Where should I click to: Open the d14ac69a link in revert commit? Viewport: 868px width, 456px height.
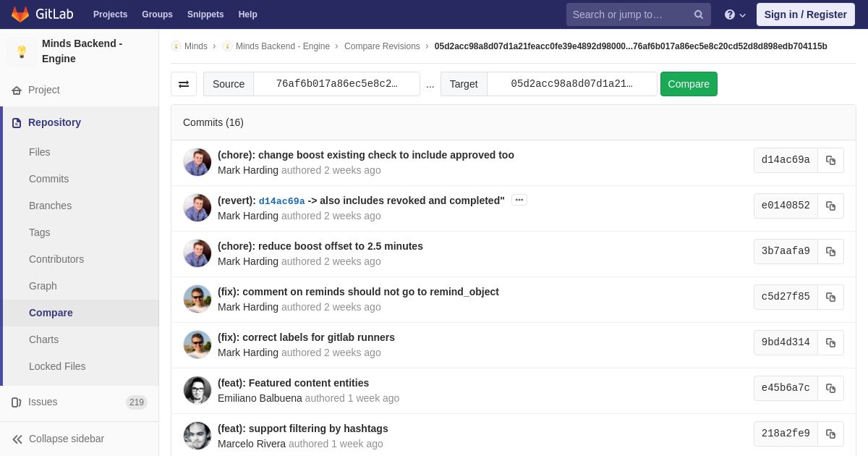coord(281,201)
